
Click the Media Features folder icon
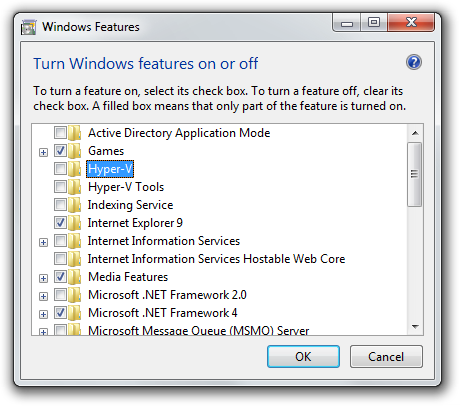[x=75, y=277]
